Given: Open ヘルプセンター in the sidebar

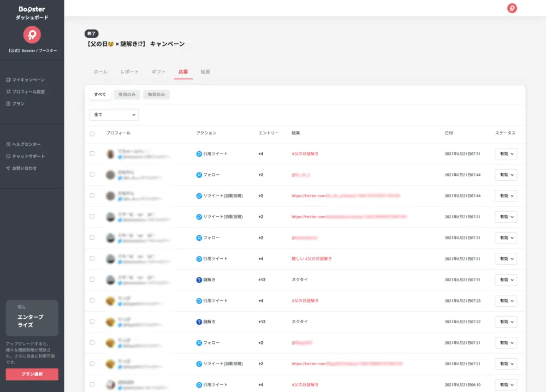Looking at the screenshot, I should pos(26,144).
